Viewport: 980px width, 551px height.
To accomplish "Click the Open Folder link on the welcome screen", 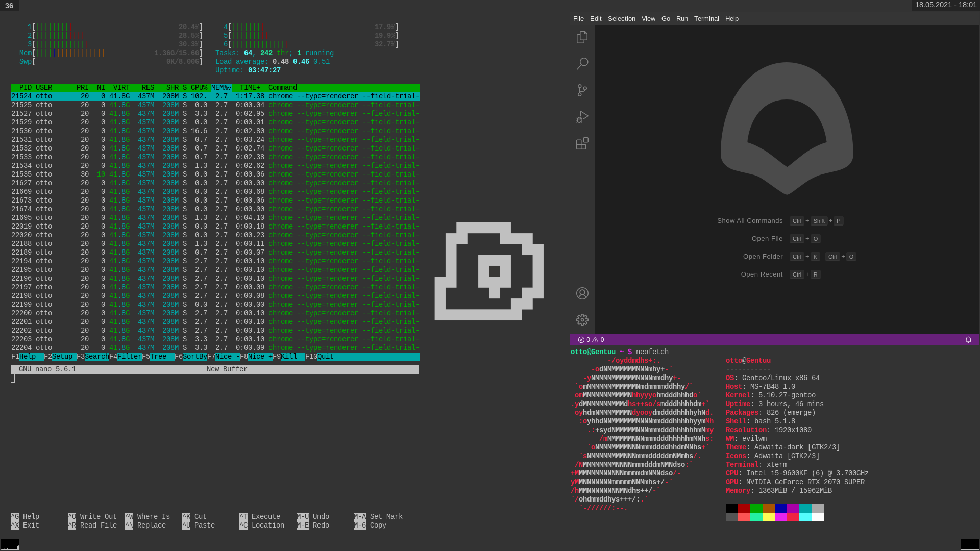I will tap(763, 257).
